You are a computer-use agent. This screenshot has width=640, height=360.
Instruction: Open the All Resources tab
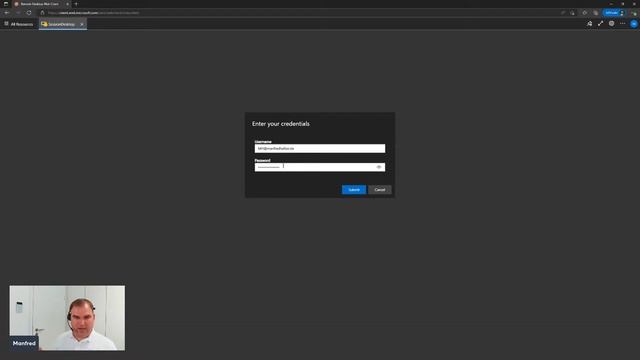click(19, 24)
